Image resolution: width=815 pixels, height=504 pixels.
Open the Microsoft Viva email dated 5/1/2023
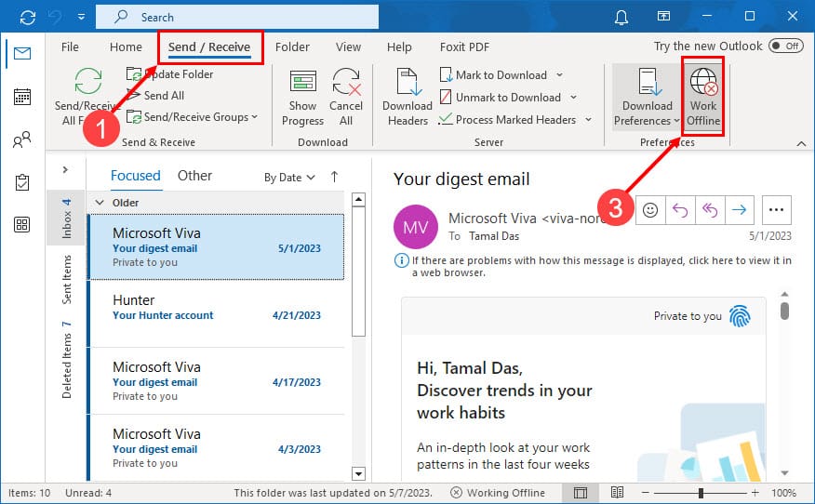pos(216,246)
